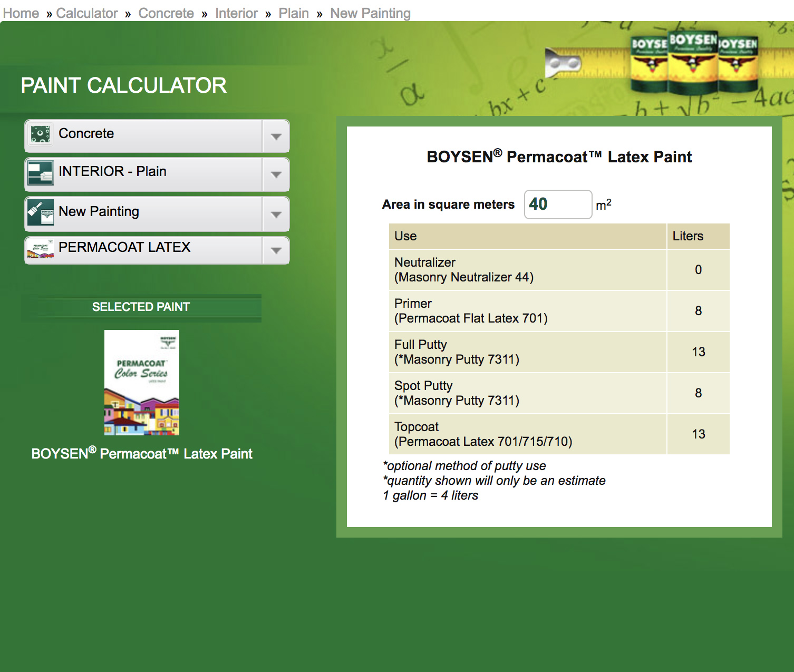
Task: Click the Plain breadcrumb link
Action: coord(294,13)
